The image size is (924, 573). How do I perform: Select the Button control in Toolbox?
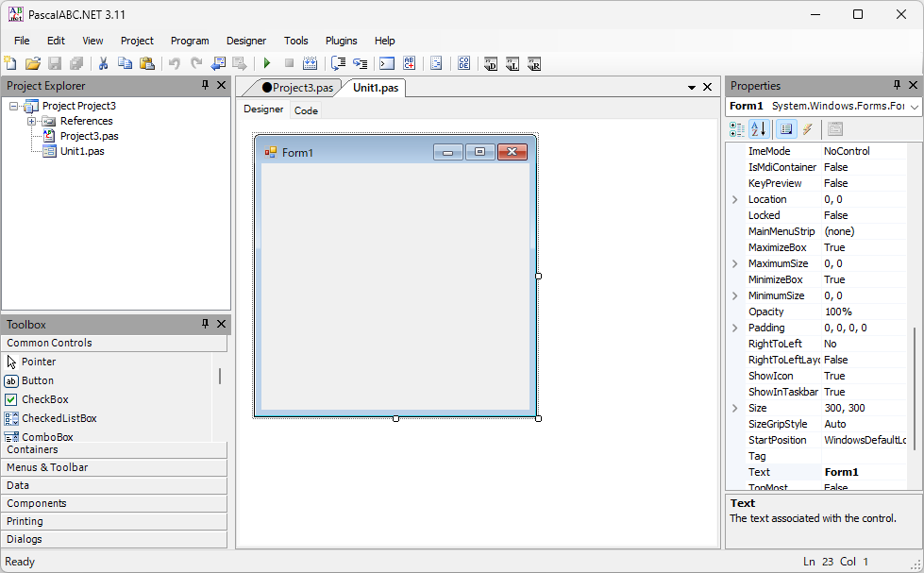click(38, 380)
